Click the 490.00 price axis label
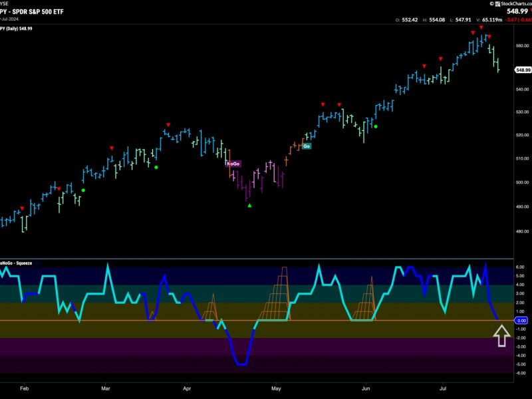This screenshot has width=532, height=399. pos(522,207)
